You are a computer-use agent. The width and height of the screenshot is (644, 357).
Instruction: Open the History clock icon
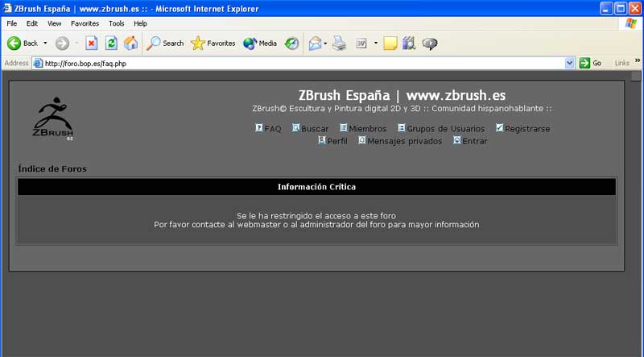click(291, 44)
